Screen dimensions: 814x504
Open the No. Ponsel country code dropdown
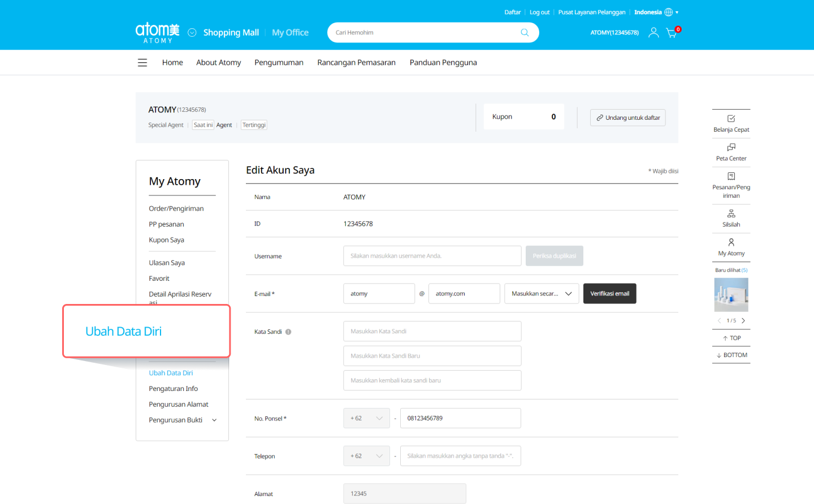[x=366, y=418]
